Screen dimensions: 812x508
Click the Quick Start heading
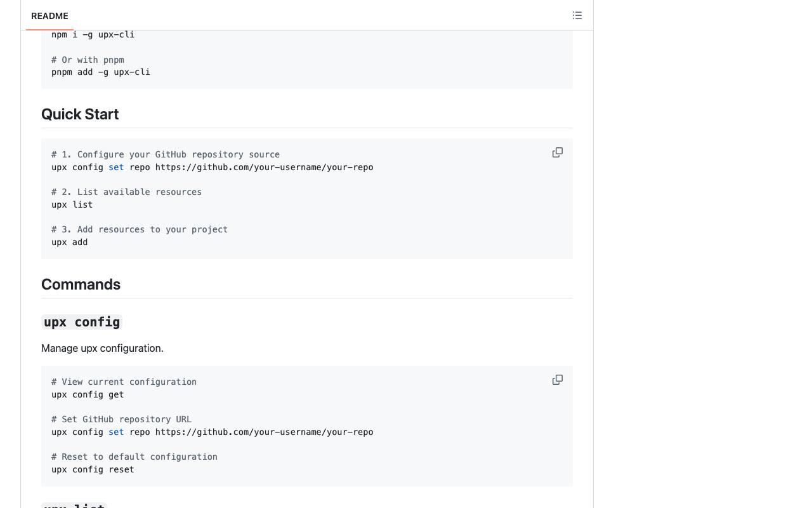pos(80,114)
